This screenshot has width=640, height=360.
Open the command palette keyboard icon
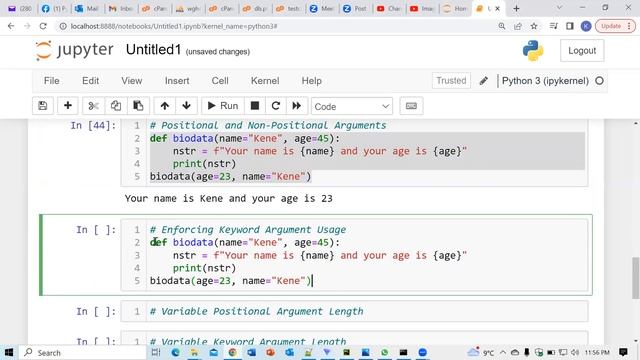(411, 106)
